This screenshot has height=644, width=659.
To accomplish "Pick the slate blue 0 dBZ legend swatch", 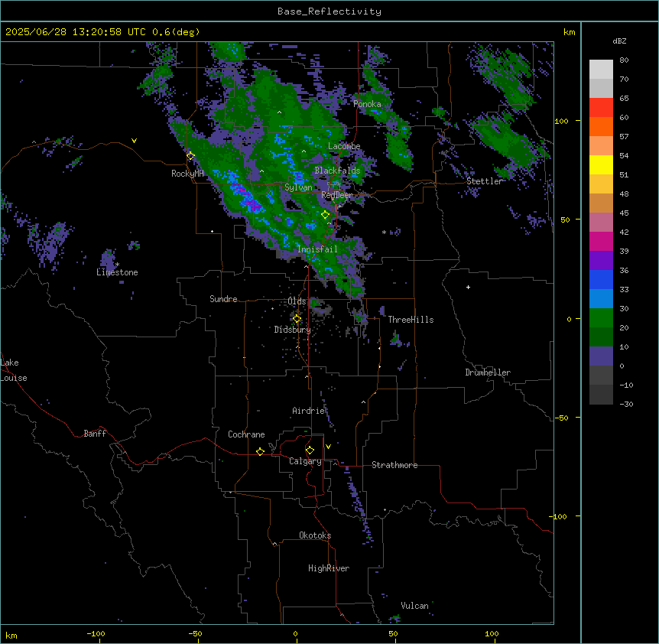I will (x=601, y=356).
